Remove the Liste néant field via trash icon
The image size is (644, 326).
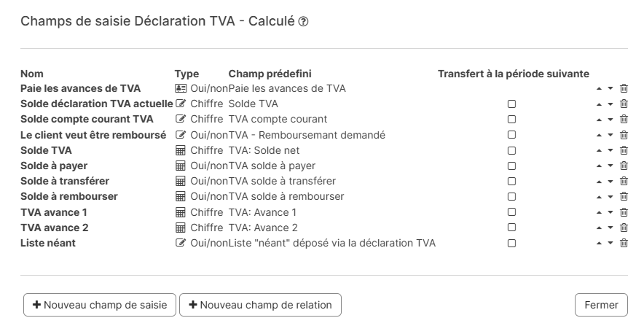pyautogui.click(x=624, y=243)
